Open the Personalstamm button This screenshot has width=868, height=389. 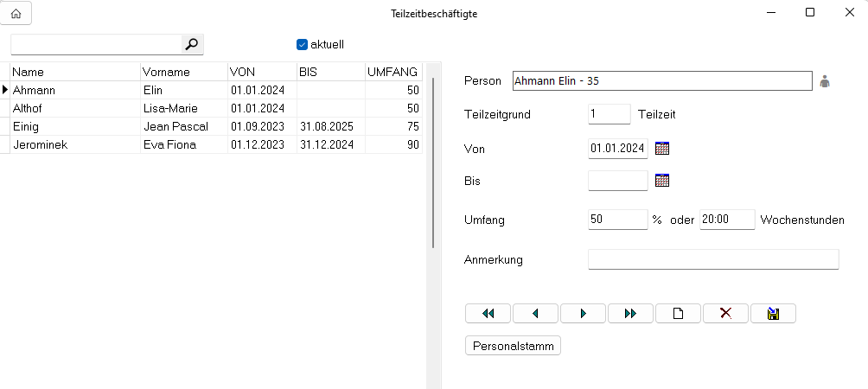tap(514, 346)
